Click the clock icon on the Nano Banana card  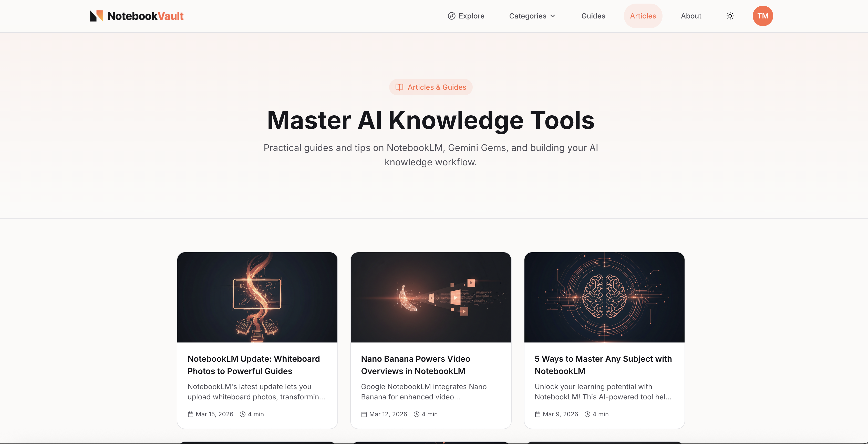pyautogui.click(x=417, y=414)
